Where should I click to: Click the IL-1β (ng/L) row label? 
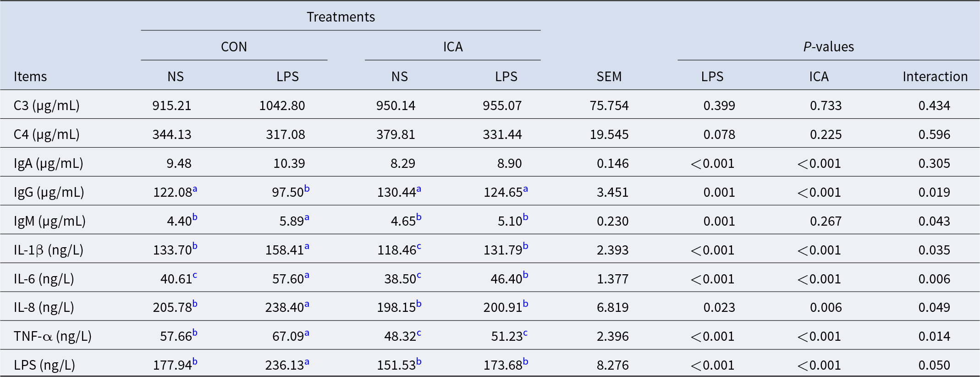point(49,250)
